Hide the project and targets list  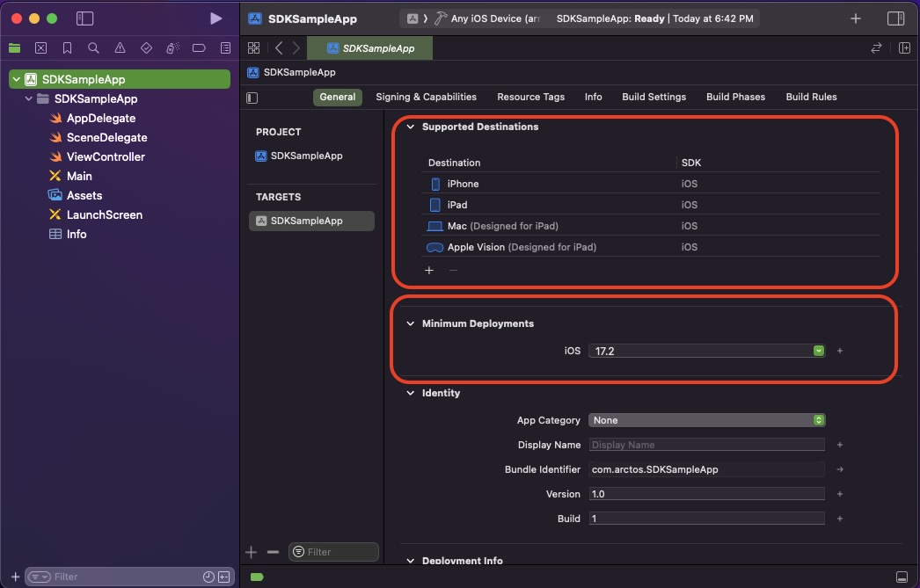pos(252,98)
